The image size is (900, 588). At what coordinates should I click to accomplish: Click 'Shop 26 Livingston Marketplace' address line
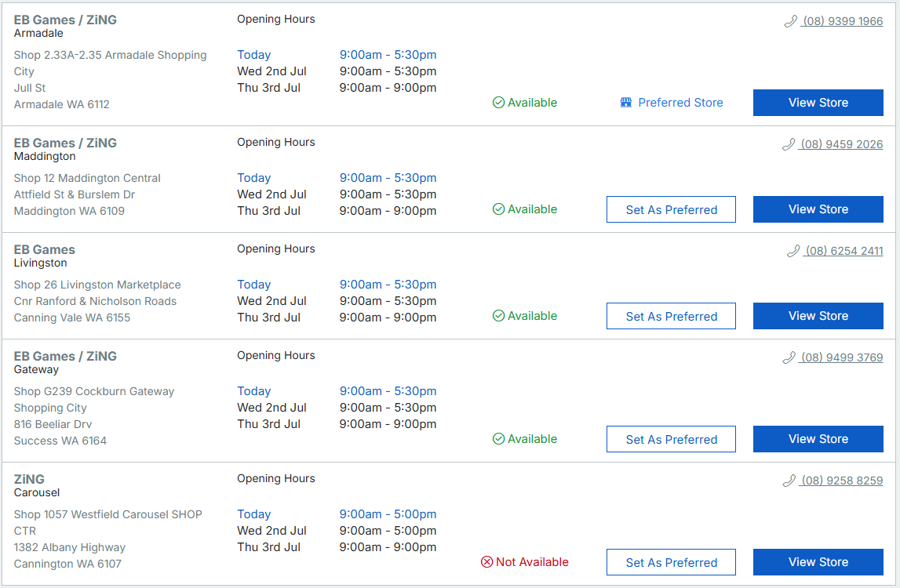tap(97, 285)
